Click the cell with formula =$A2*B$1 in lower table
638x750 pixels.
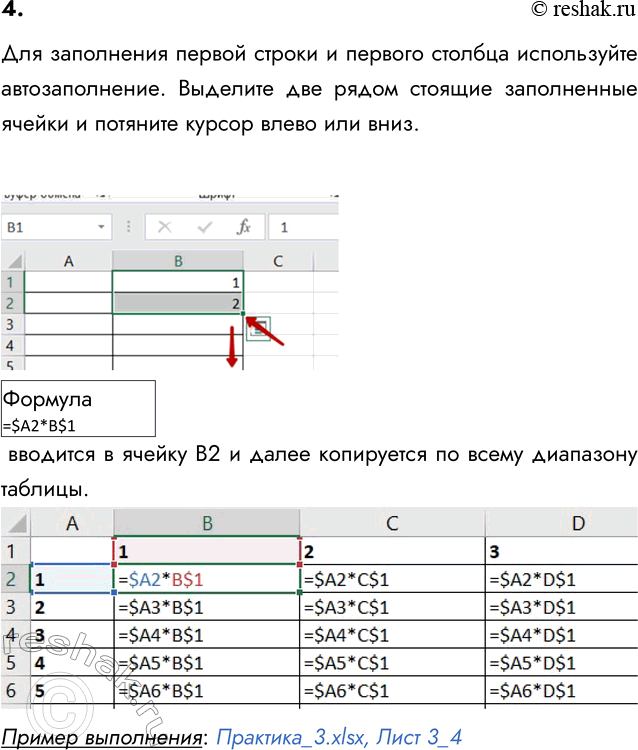click(x=206, y=578)
